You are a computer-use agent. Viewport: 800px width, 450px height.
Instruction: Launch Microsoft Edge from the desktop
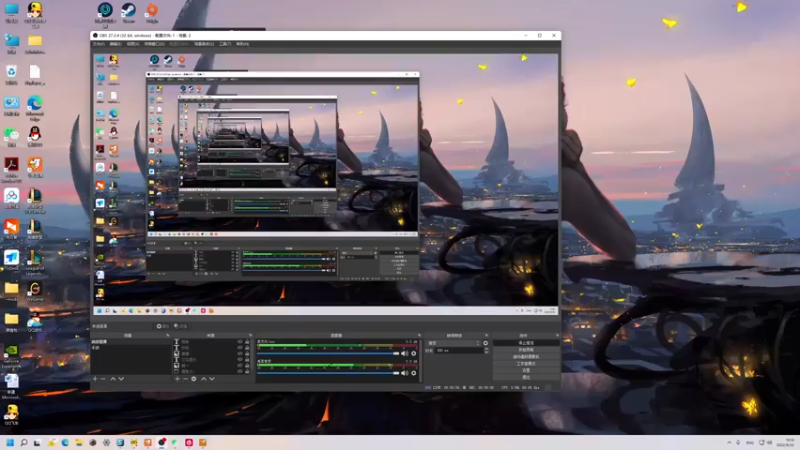click(35, 108)
